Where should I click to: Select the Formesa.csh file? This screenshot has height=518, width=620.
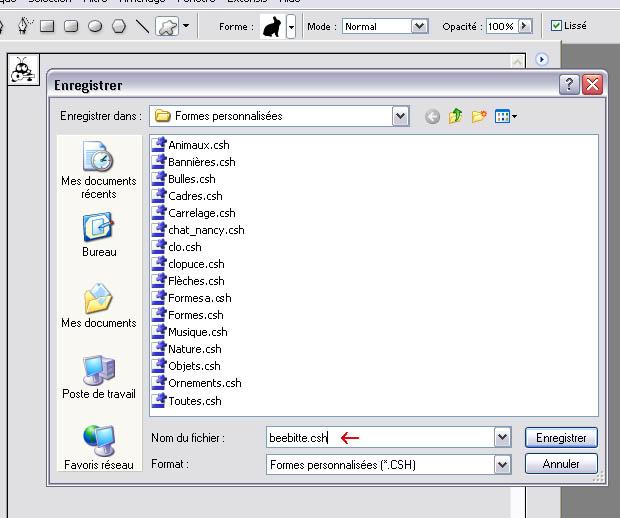[192, 298]
